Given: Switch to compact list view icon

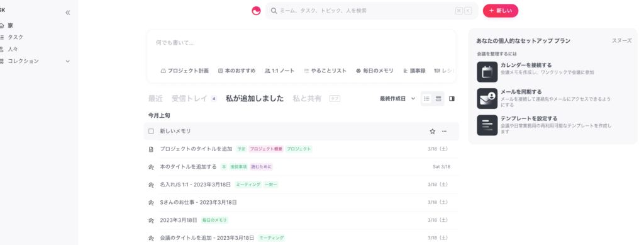Looking at the screenshot, I should pyautogui.click(x=427, y=99).
